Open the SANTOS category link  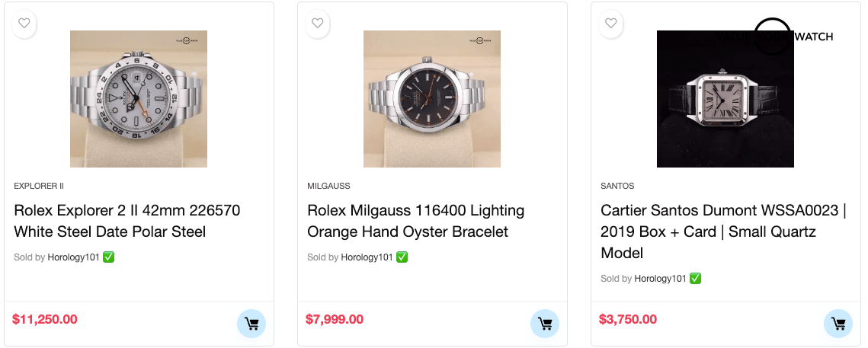click(x=617, y=186)
